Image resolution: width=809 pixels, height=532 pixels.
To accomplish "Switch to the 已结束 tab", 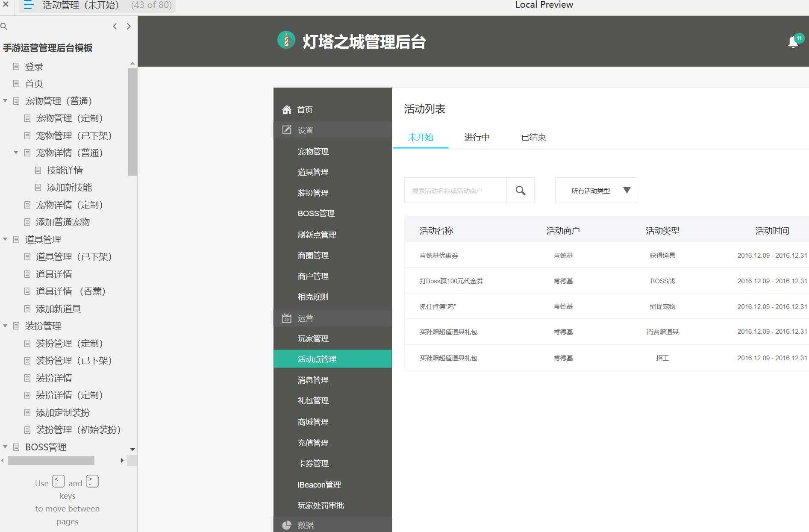I will click(533, 137).
